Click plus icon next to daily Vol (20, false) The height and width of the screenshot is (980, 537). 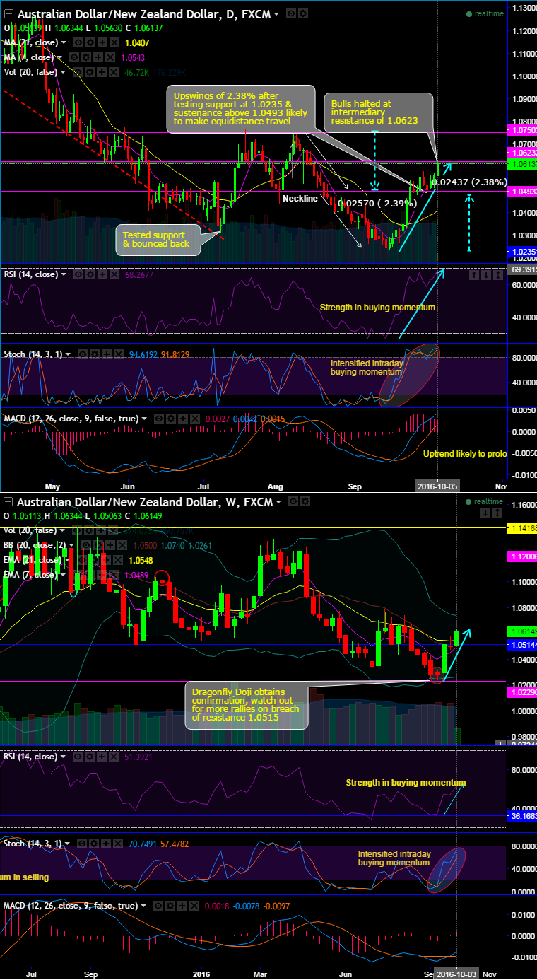pyautogui.click(x=103, y=72)
